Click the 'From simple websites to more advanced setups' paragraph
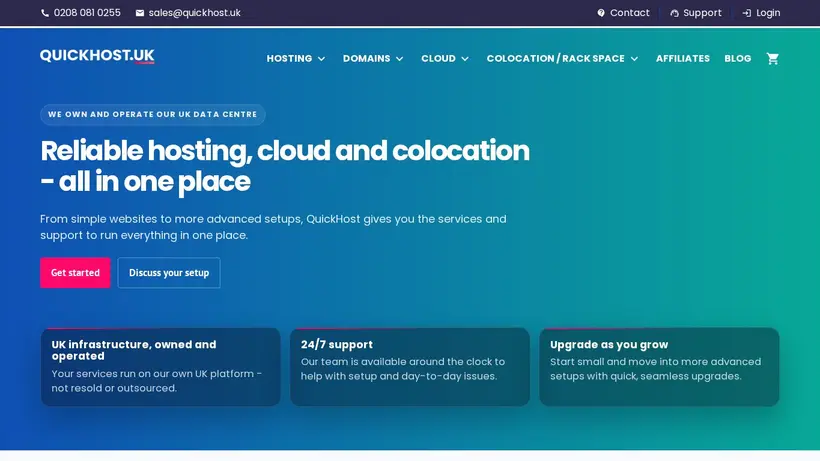820x461 pixels. pos(274,227)
